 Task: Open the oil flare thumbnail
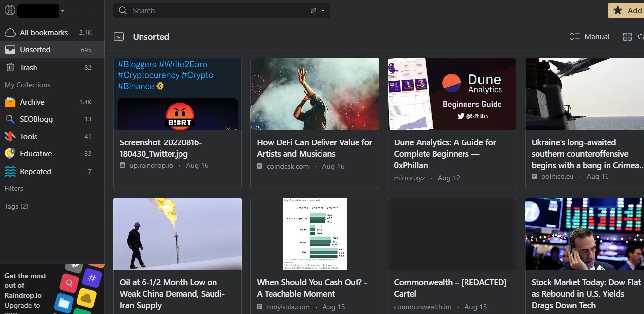click(178, 234)
